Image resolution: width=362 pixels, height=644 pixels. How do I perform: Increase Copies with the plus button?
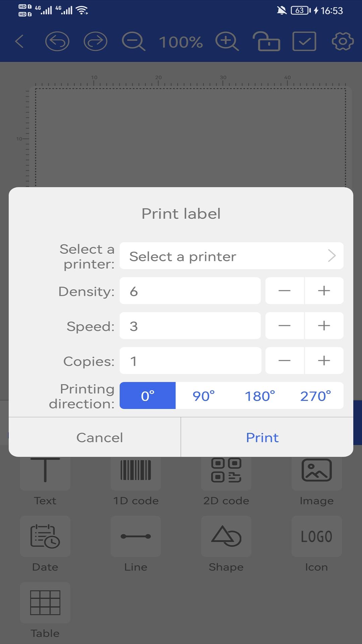click(324, 361)
